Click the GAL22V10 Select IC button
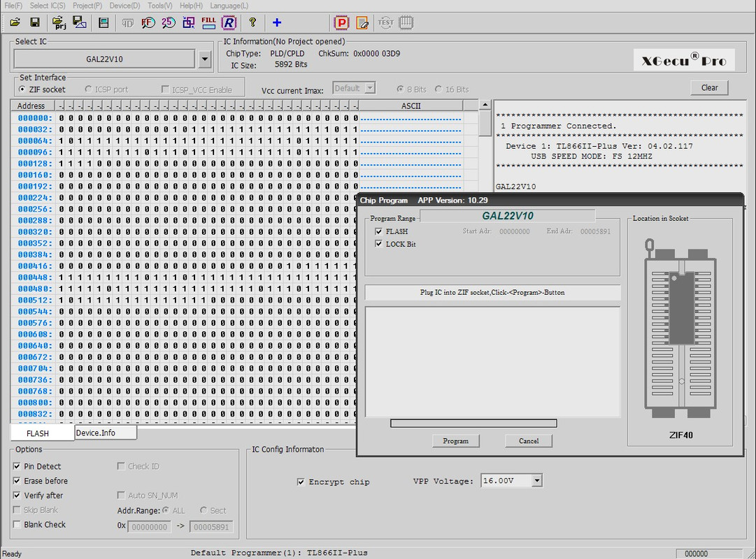Viewport: 756px width, 559px height. 105,59
